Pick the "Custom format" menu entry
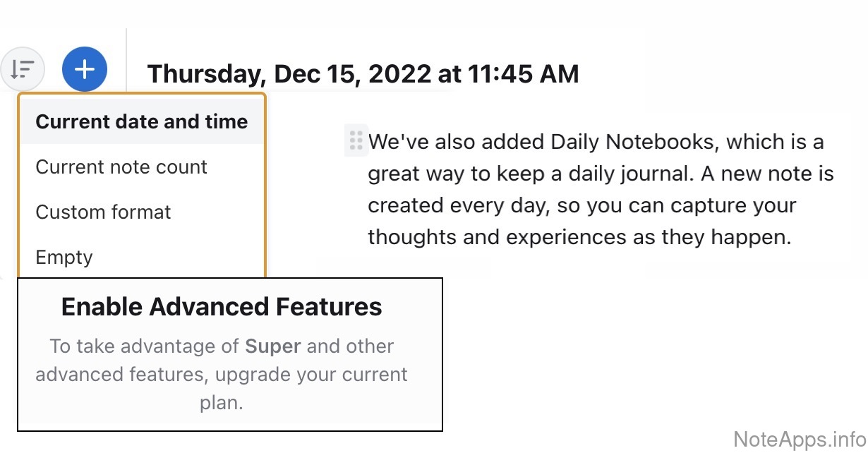This screenshot has height=453, width=868. [x=103, y=212]
